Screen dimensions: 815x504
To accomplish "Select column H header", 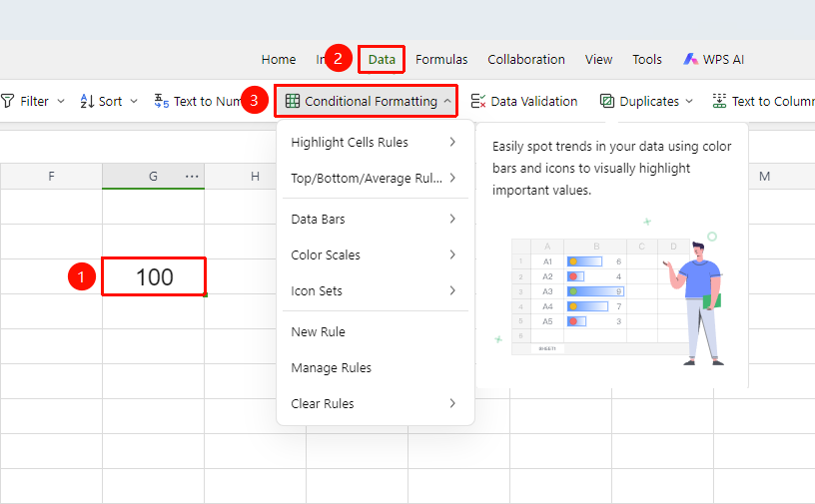I will click(255, 177).
